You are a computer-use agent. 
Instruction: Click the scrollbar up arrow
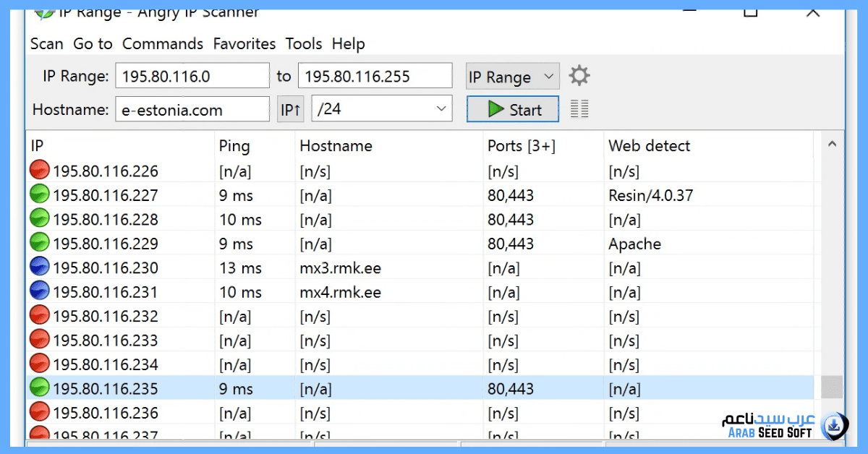832,145
